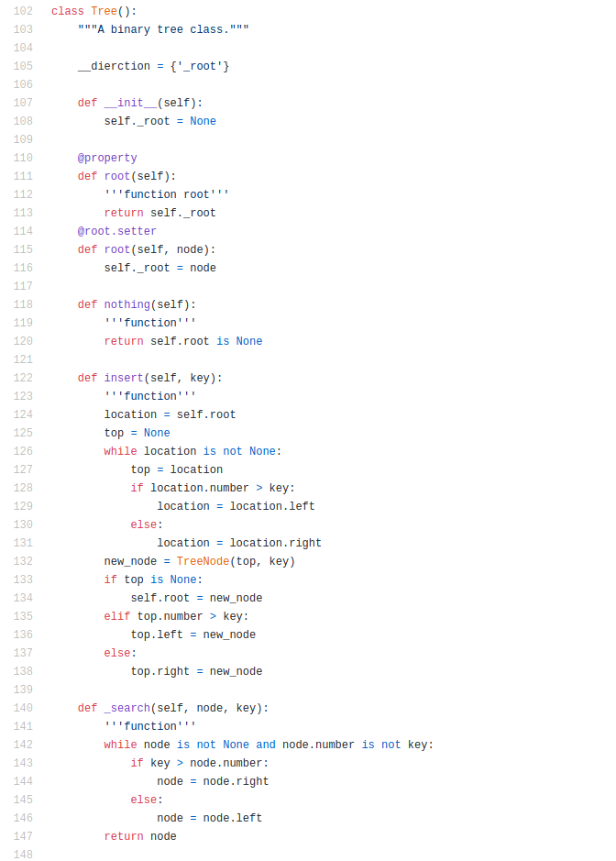Click 'while location is not None:' line

192,451
